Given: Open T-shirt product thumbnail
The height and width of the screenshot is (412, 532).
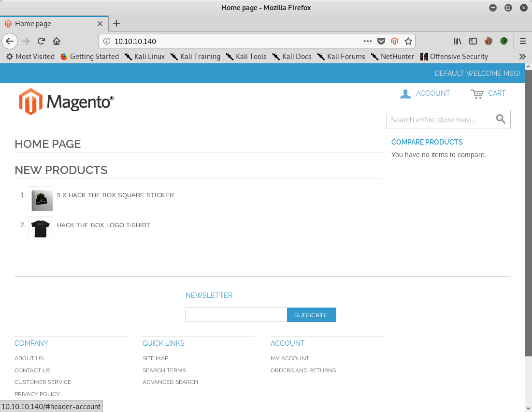Looking at the screenshot, I should pyautogui.click(x=41, y=229).
